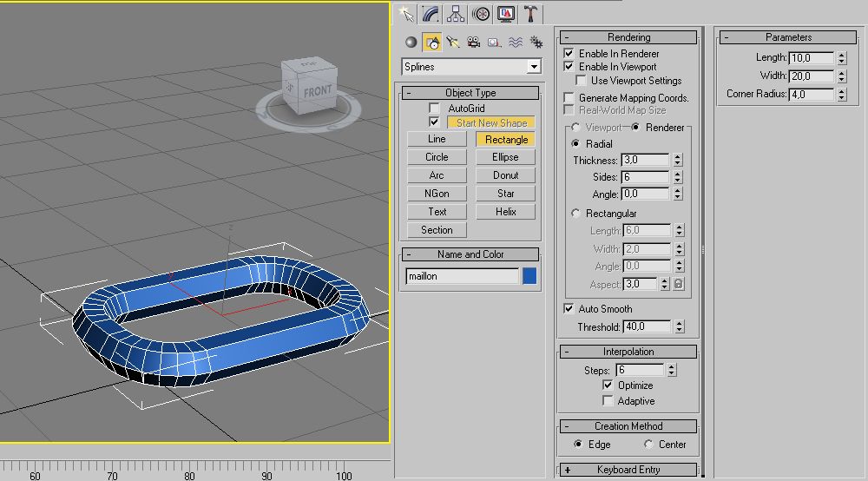Enable the Generate Mapping Coords checkbox

point(569,98)
